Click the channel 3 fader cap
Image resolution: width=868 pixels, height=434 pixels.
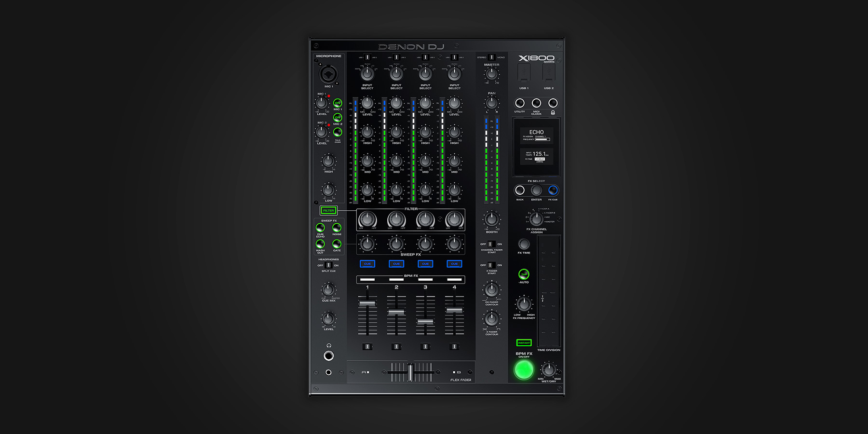(425, 321)
